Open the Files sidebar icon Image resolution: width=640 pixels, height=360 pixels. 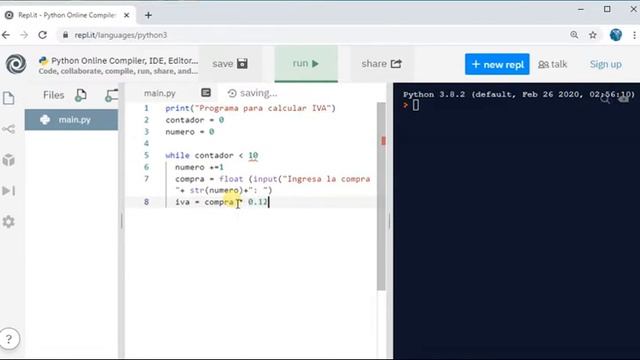pyautogui.click(x=9, y=98)
